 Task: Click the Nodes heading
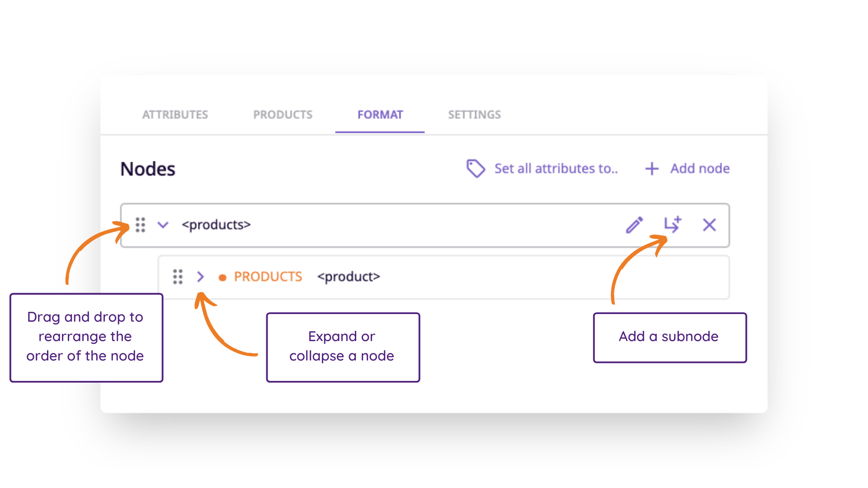point(148,169)
